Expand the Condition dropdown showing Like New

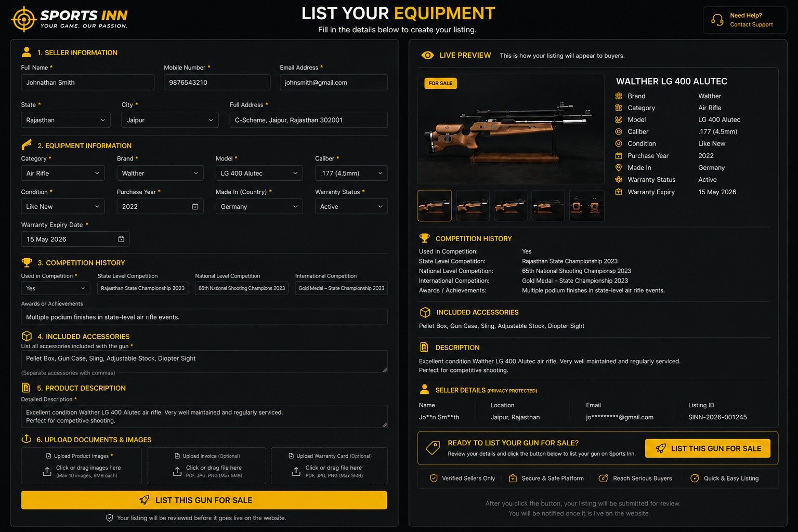pos(63,206)
